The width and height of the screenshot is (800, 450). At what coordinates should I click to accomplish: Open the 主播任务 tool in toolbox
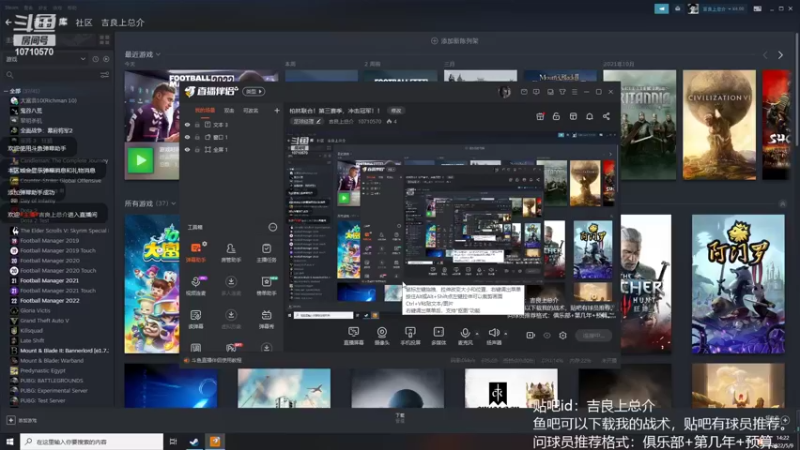pyautogui.click(x=266, y=252)
